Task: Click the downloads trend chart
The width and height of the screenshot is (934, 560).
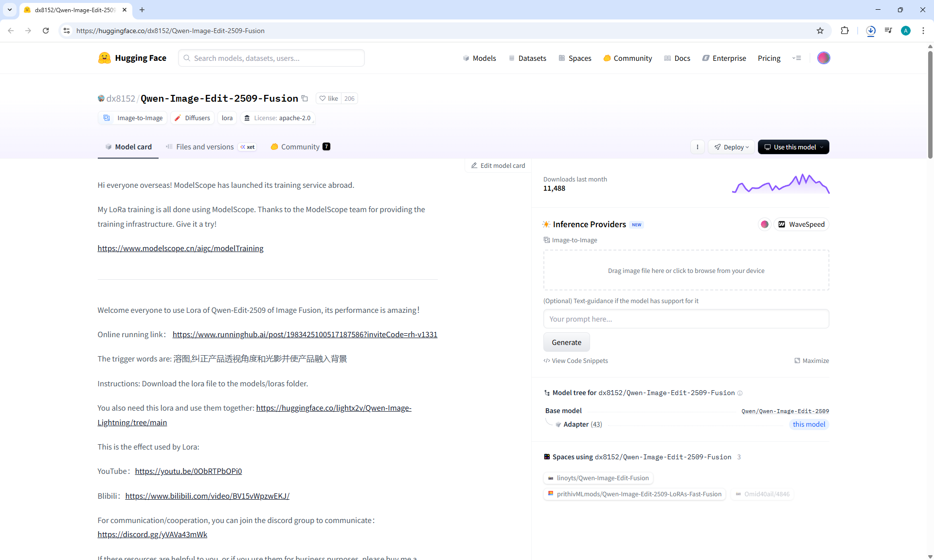Action: click(x=780, y=184)
